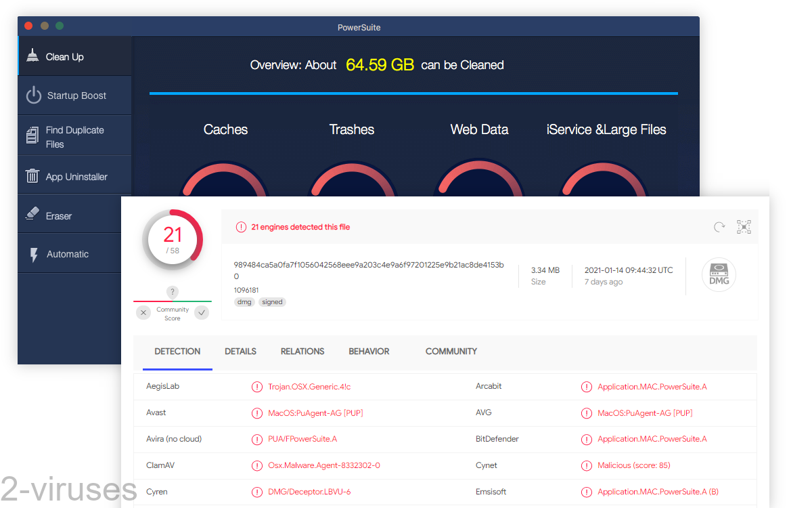The width and height of the screenshot is (812, 508).
Task: Switch to the DETECTION tab
Action: [x=177, y=352]
